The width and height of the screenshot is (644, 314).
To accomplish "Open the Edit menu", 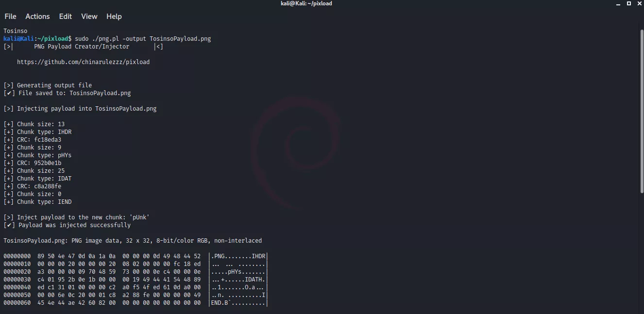I will click(66, 17).
